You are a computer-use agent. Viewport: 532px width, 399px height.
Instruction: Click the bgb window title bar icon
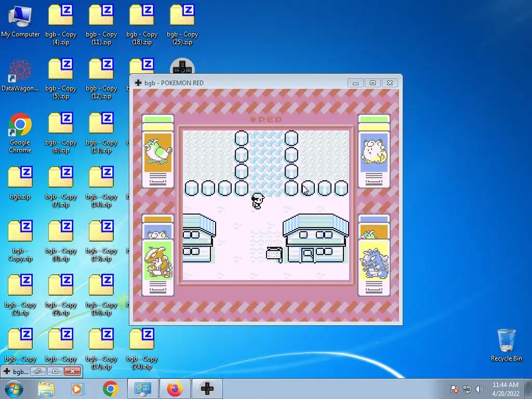[138, 83]
